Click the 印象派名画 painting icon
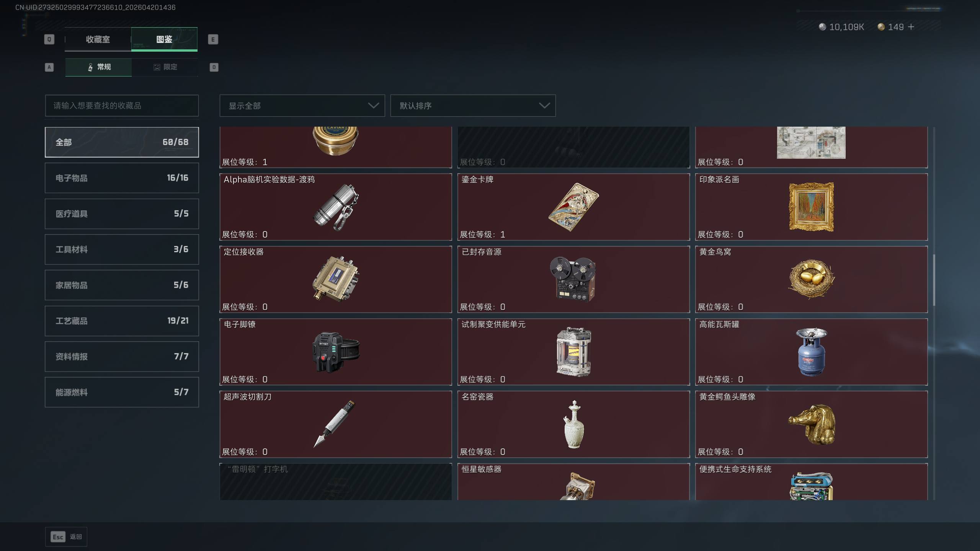The height and width of the screenshot is (551, 980). [x=811, y=207]
